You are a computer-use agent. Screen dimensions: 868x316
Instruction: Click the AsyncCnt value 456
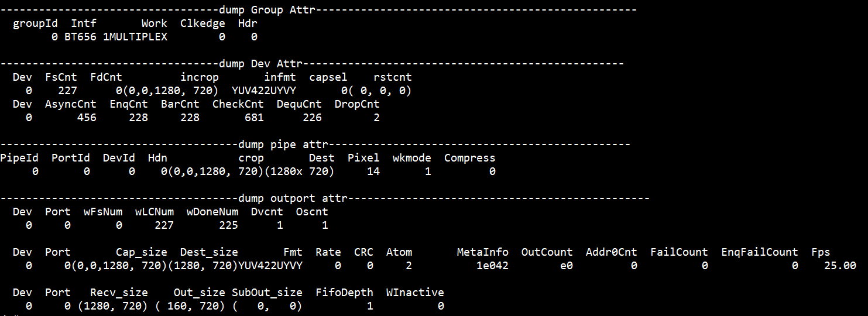point(87,118)
